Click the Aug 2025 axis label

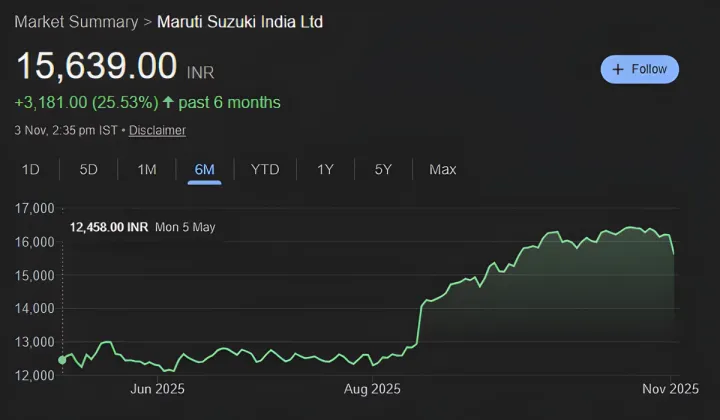coord(373,388)
